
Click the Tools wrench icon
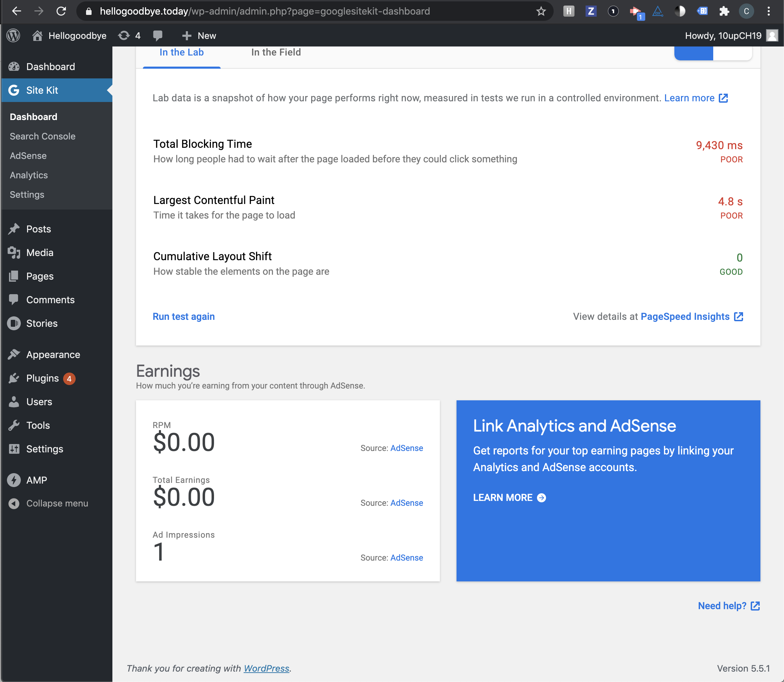click(x=14, y=425)
